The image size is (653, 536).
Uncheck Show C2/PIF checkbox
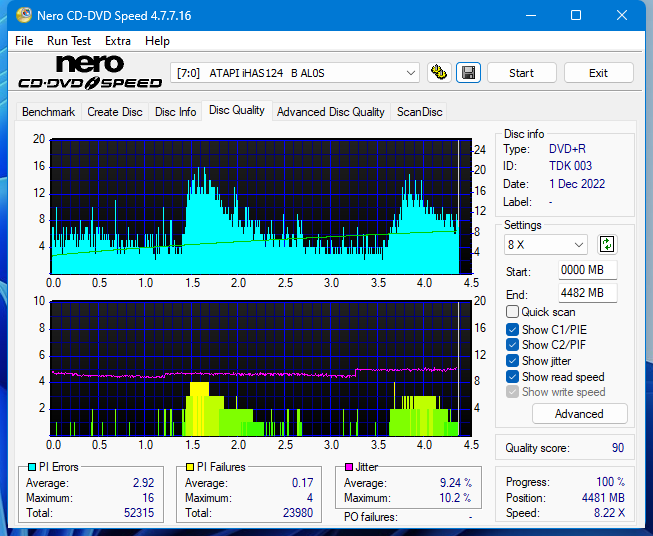(512, 345)
